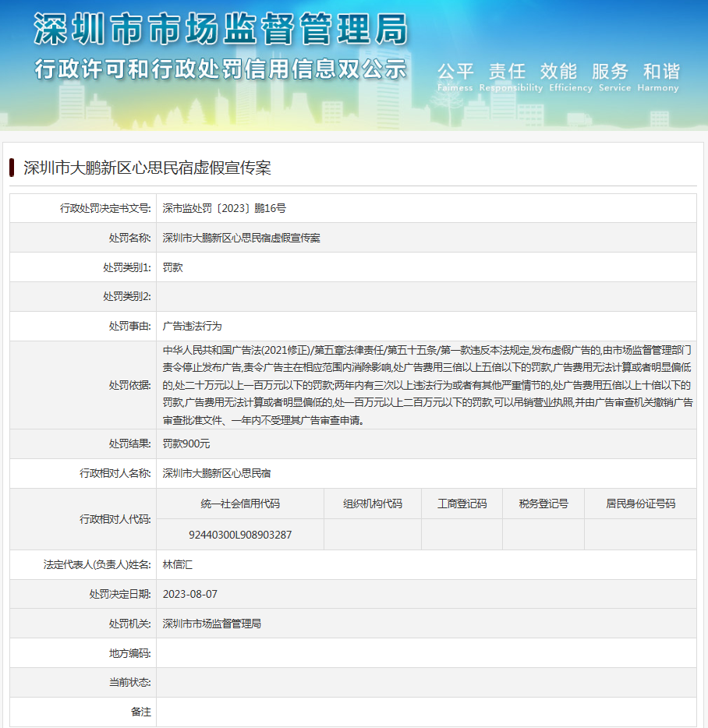
Task: Click the 行政相对人名称 label
Action: click(115, 473)
